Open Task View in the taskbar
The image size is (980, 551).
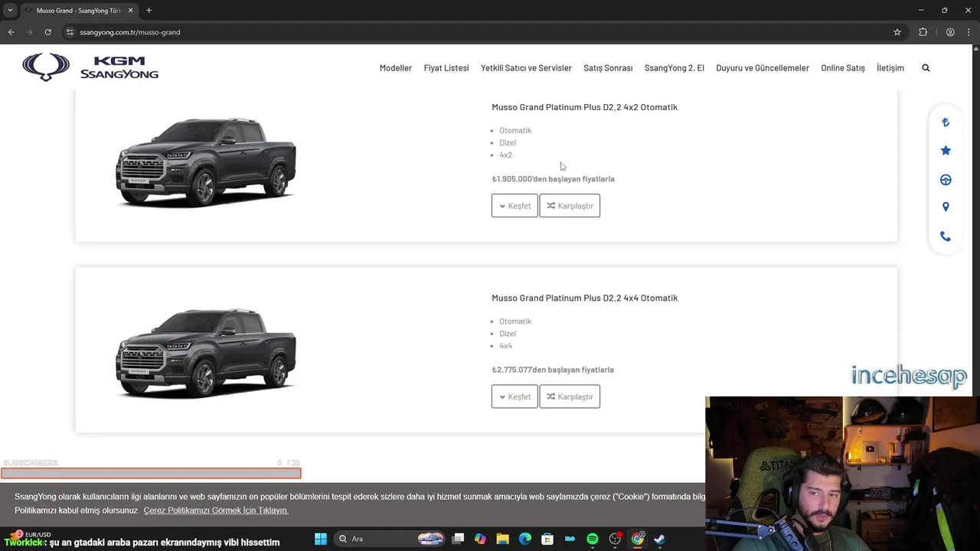tap(458, 539)
